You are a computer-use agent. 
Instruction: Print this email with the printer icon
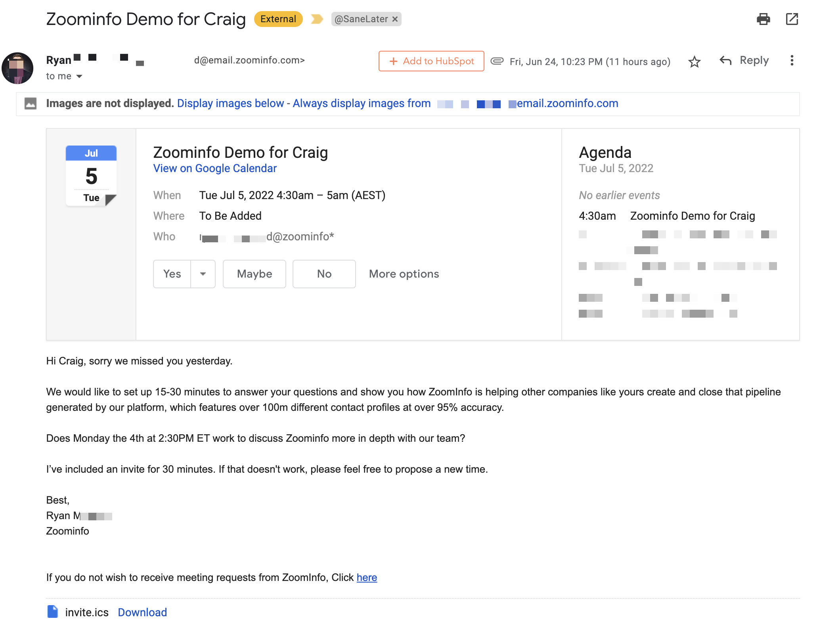click(763, 19)
